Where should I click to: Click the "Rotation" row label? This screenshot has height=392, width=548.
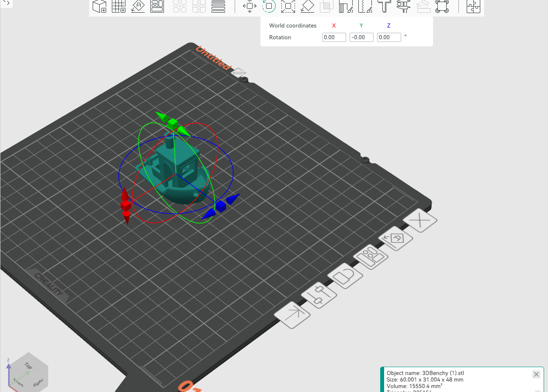pos(280,38)
